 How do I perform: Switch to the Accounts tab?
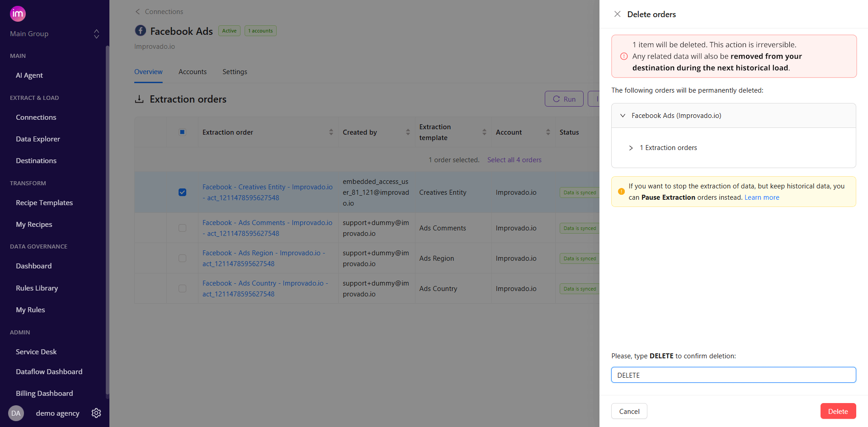[193, 72]
